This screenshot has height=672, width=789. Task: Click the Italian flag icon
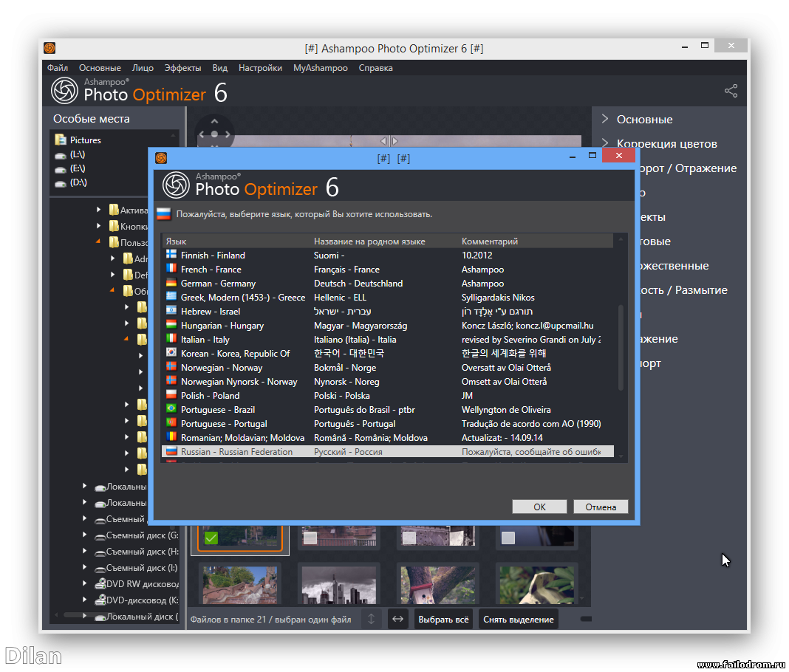click(x=171, y=339)
